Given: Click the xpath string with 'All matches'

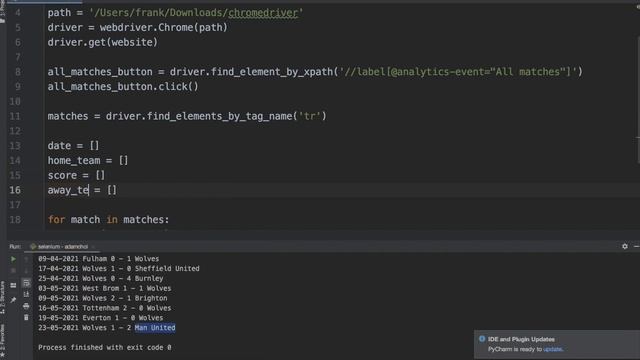Looking at the screenshot, I should [458, 72].
